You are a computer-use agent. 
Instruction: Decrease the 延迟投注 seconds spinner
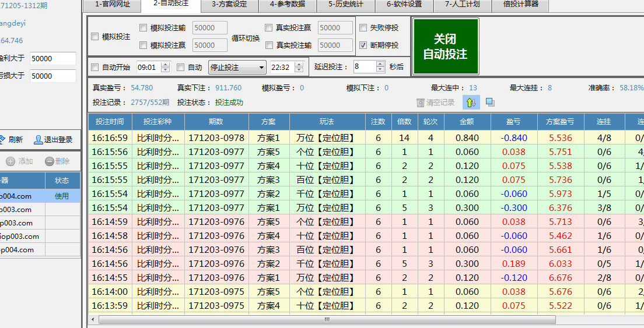click(x=380, y=69)
